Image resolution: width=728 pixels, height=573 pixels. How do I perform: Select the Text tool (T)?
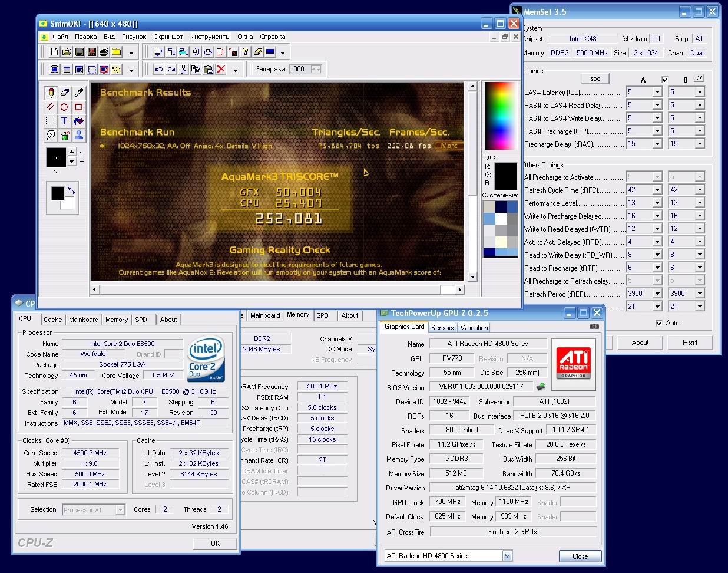[65, 121]
